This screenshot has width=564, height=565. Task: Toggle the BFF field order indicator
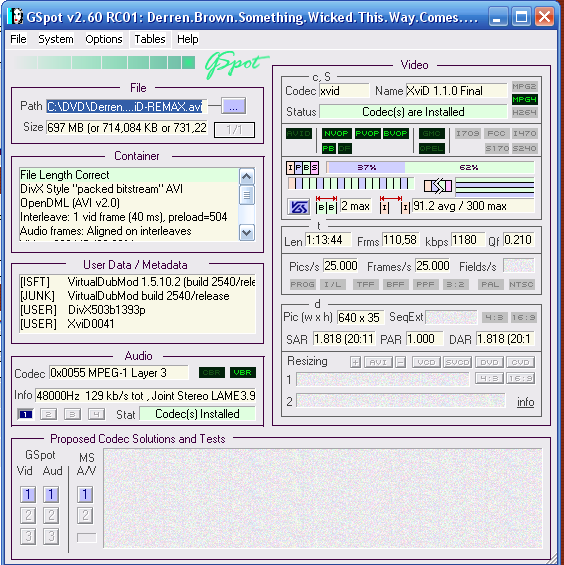(395, 284)
